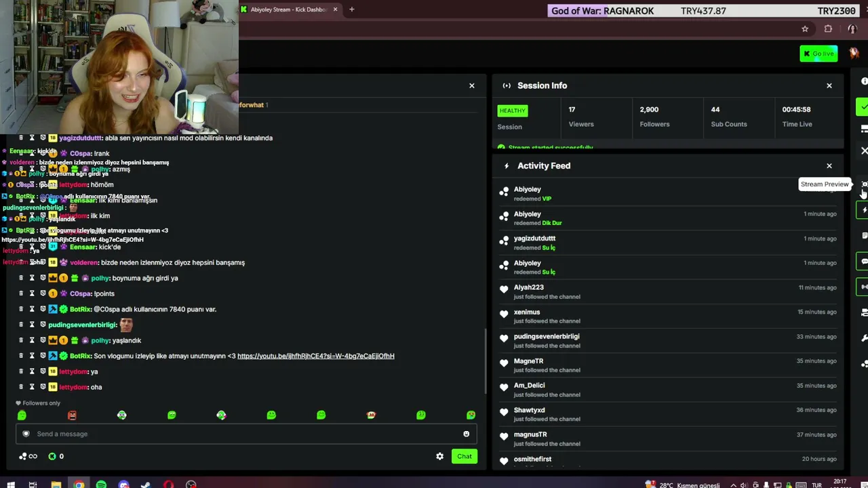This screenshot has height=488, width=868.
Task: Ban user on the 'yaşlandık' message
Action: [43, 340]
